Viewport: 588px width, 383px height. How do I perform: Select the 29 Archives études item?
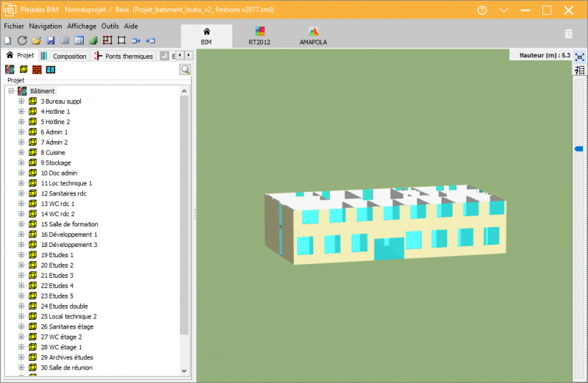pyautogui.click(x=67, y=357)
